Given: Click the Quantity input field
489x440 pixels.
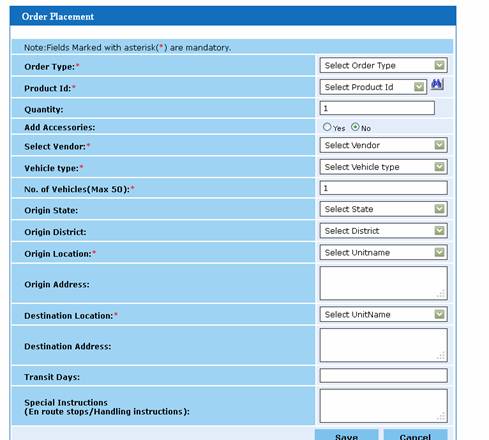Looking at the screenshot, I should click(377, 108).
